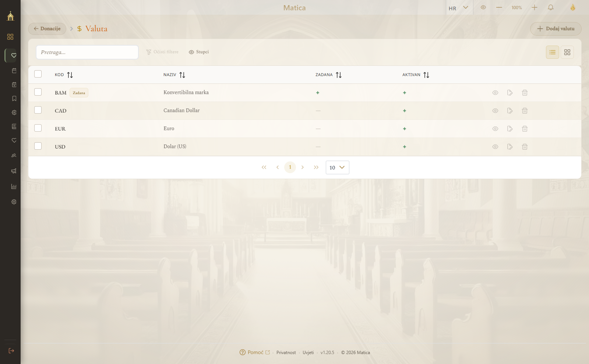Expand the rows-per-page dropdown showing 10

tap(338, 168)
